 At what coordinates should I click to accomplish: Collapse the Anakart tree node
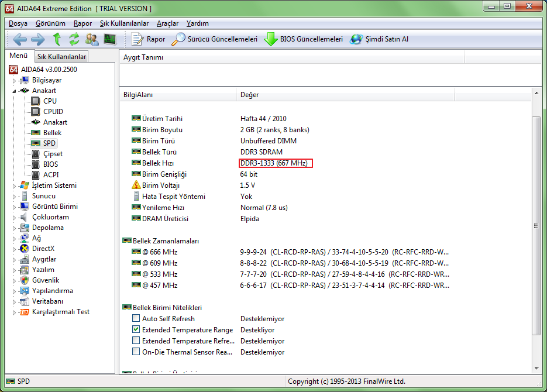pyautogui.click(x=14, y=91)
